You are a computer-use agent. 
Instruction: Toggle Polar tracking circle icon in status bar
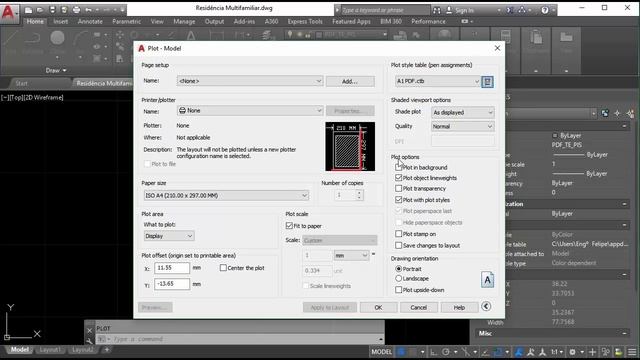click(446, 352)
